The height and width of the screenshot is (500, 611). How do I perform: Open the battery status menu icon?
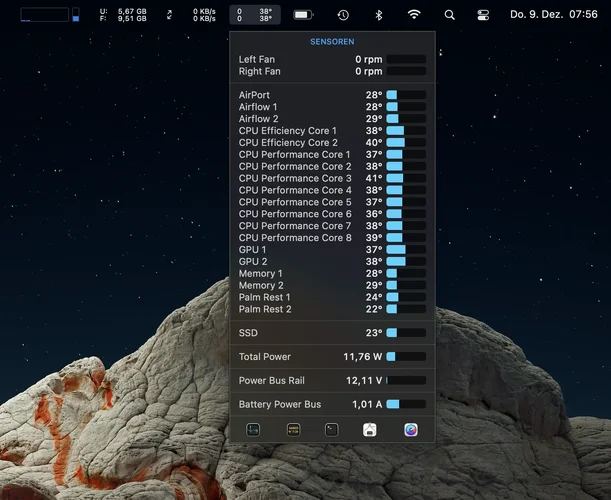[x=303, y=15]
